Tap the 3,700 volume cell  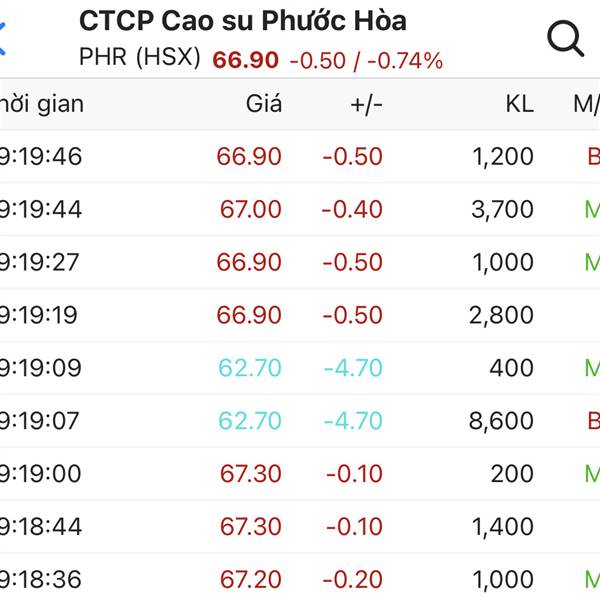501,210
